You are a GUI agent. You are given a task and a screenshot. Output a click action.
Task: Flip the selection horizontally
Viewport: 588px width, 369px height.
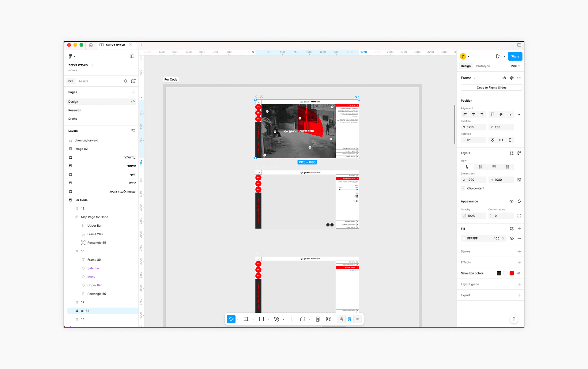tap(501, 140)
